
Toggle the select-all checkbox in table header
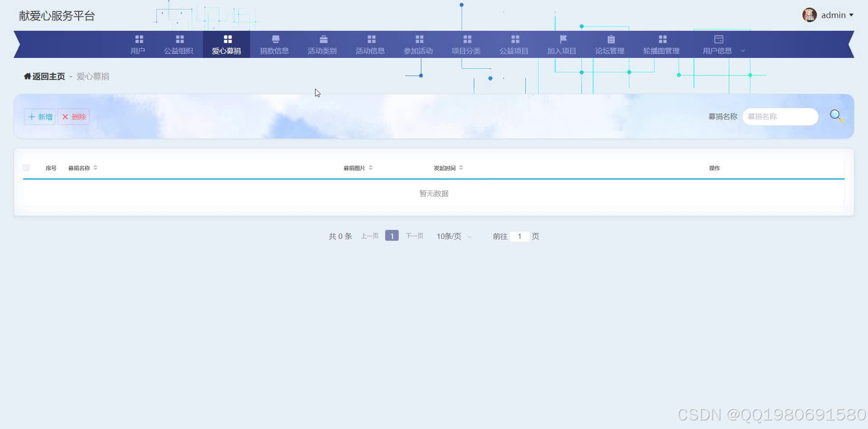click(x=26, y=168)
